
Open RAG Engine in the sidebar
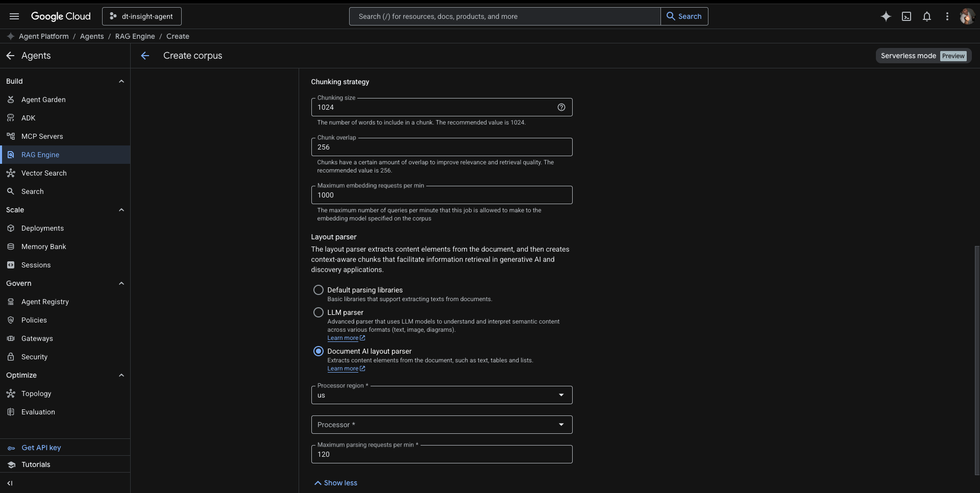click(65, 155)
